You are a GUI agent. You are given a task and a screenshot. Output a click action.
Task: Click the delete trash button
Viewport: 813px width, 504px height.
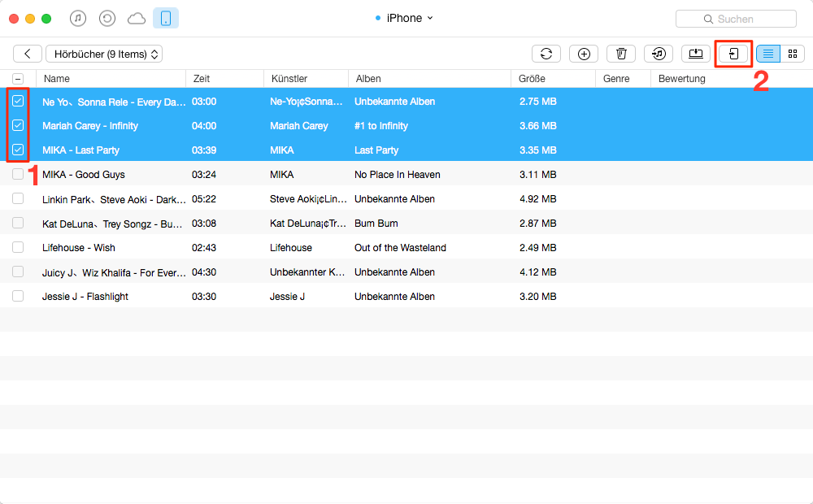621,54
